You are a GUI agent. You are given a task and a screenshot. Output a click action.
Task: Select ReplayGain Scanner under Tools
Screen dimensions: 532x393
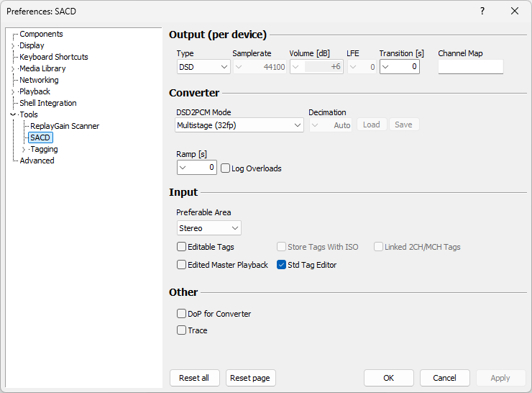coord(65,126)
